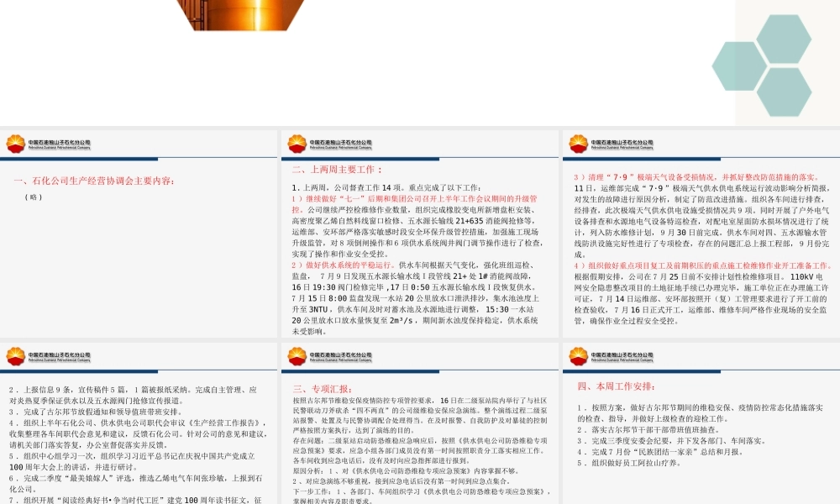Click the company logo on the 清理7·9极端天气 slide
The image size is (840, 504).
[x=611, y=144]
